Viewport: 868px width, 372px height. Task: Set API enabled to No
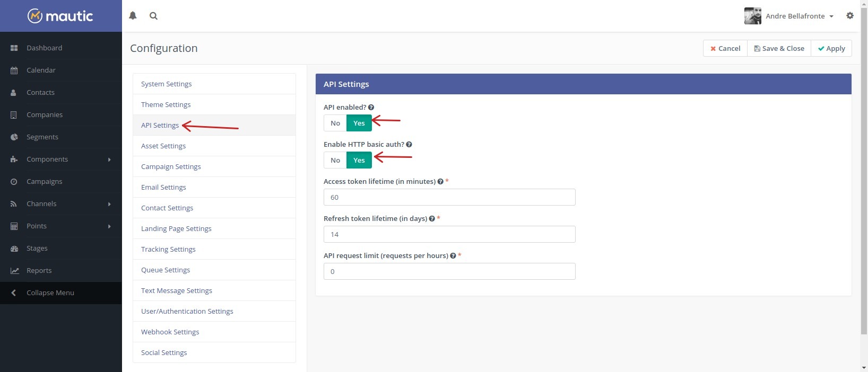335,123
